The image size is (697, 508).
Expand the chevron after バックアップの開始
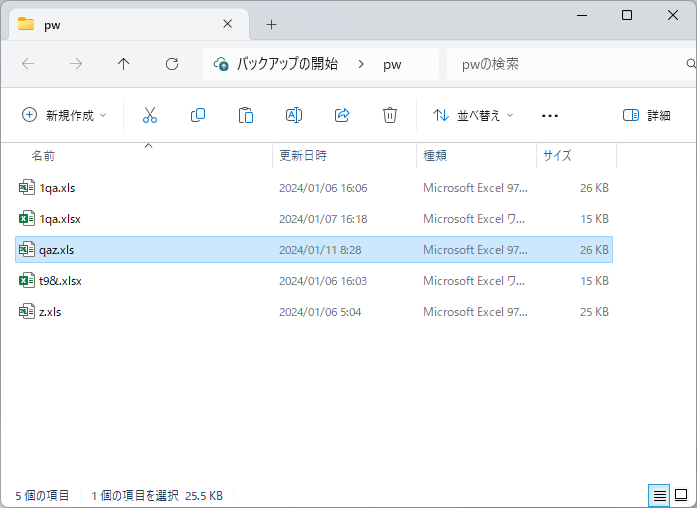(360, 64)
